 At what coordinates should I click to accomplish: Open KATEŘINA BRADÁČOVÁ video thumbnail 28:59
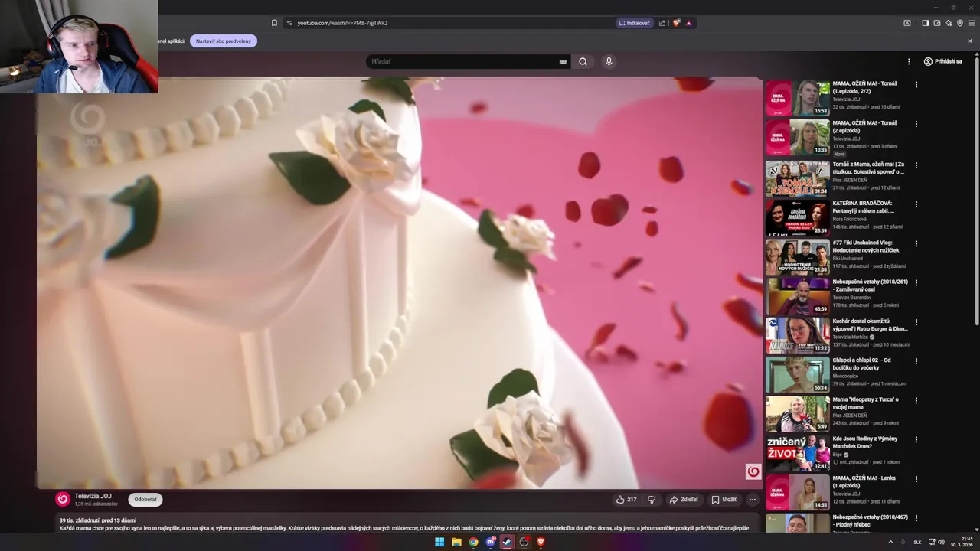(797, 217)
